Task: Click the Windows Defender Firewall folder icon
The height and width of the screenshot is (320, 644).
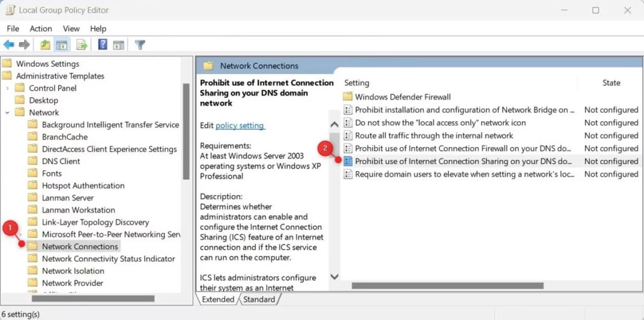Action: pyautogui.click(x=348, y=97)
